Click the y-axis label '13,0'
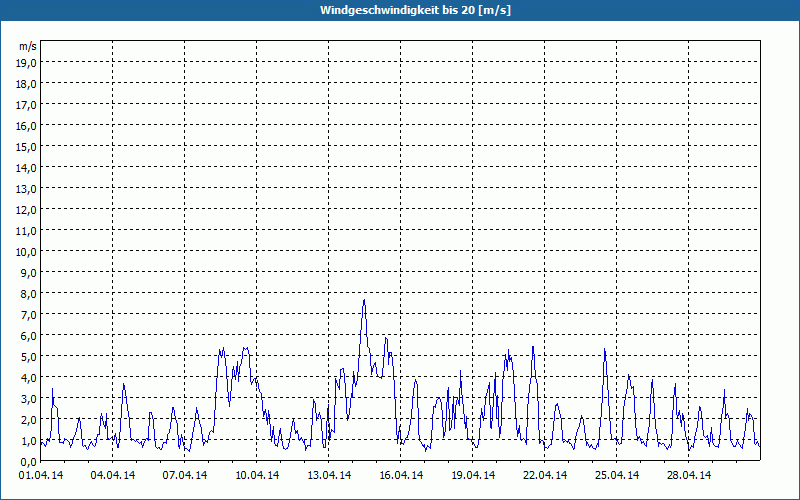The height and width of the screenshot is (500, 800). point(27,189)
